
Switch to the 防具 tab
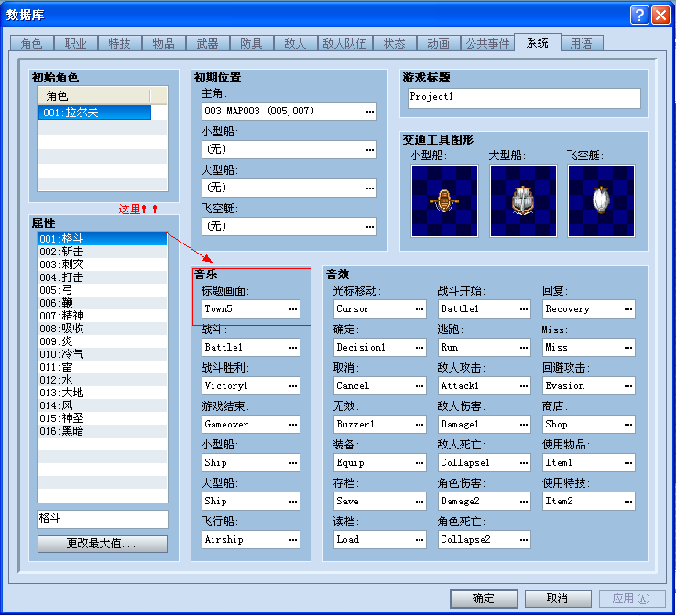point(252,44)
